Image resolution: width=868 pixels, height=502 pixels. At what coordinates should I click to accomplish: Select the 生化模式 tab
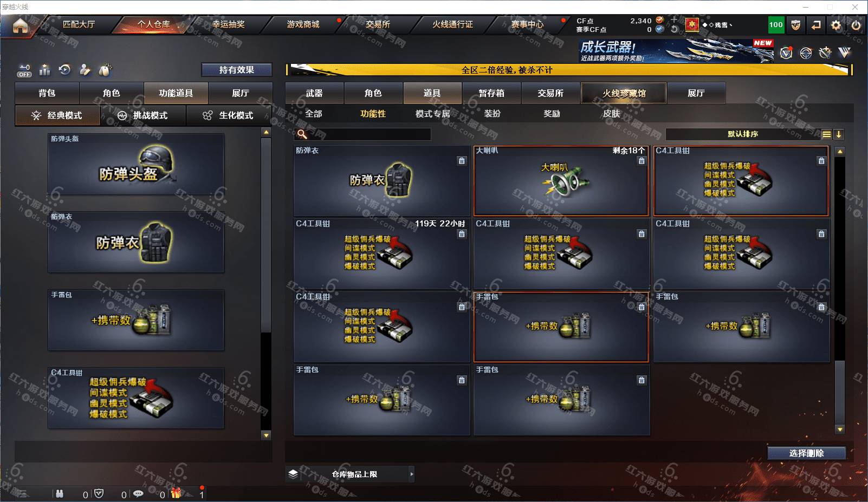tap(229, 115)
